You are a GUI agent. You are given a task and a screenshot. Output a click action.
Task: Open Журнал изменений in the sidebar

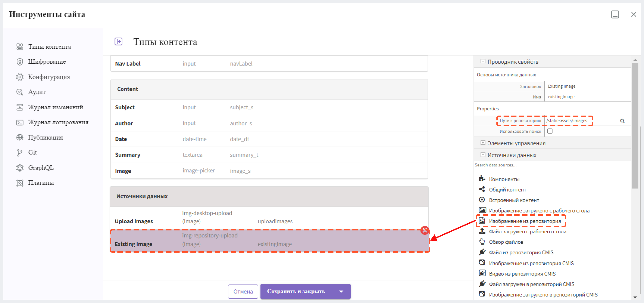pyautogui.click(x=55, y=107)
